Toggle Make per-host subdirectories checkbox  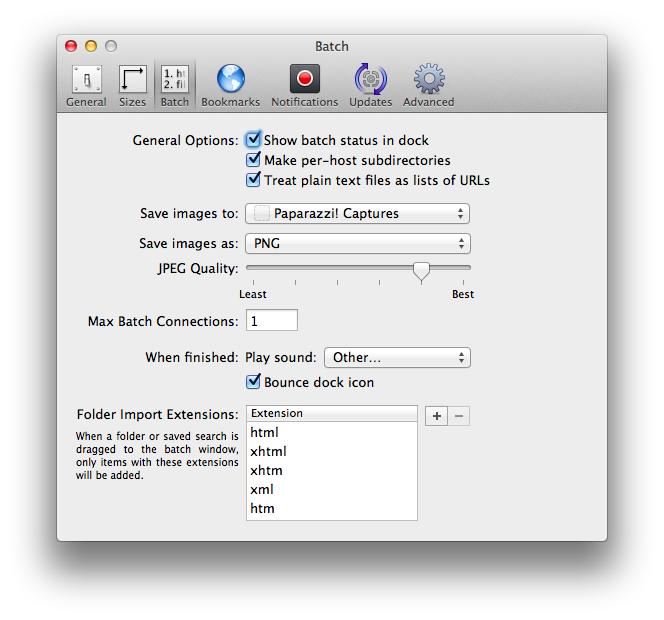(253, 160)
